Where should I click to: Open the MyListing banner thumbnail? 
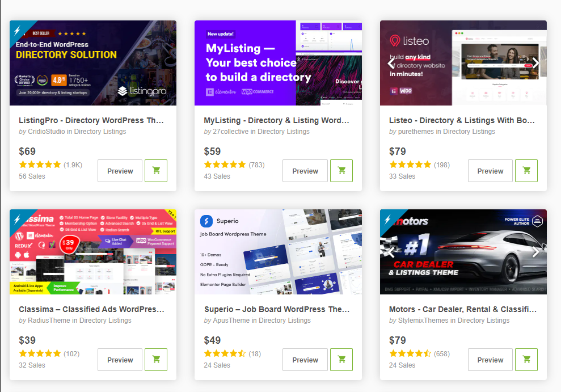(x=278, y=63)
